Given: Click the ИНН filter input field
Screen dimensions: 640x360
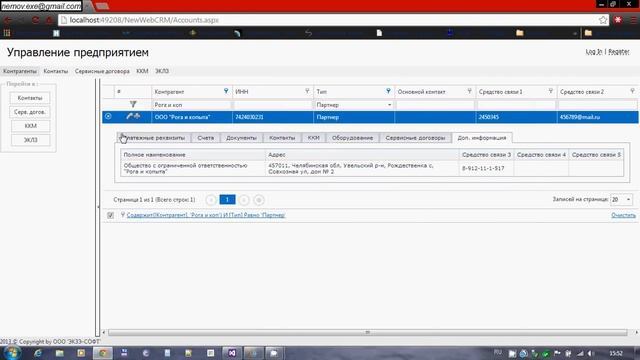Looking at the screenshot, I should click(x=273, y=105).
